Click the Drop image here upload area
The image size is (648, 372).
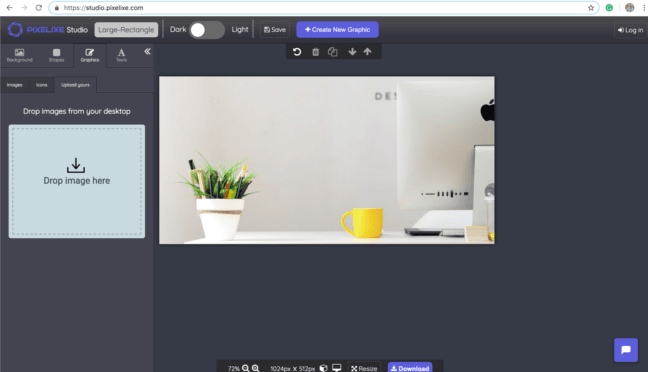tap(77, 181)
